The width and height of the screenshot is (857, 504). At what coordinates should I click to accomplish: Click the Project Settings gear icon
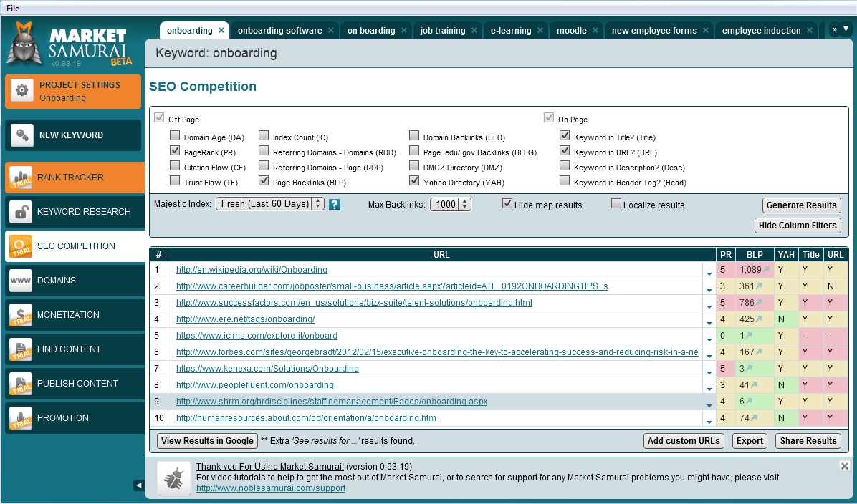coord(22,90)
